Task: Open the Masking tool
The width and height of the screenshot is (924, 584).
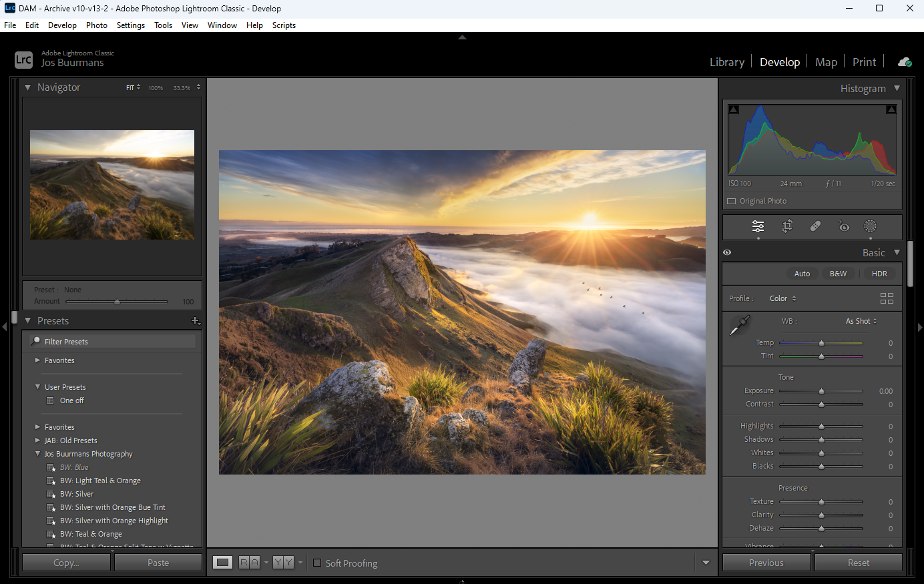Action: 870,226
